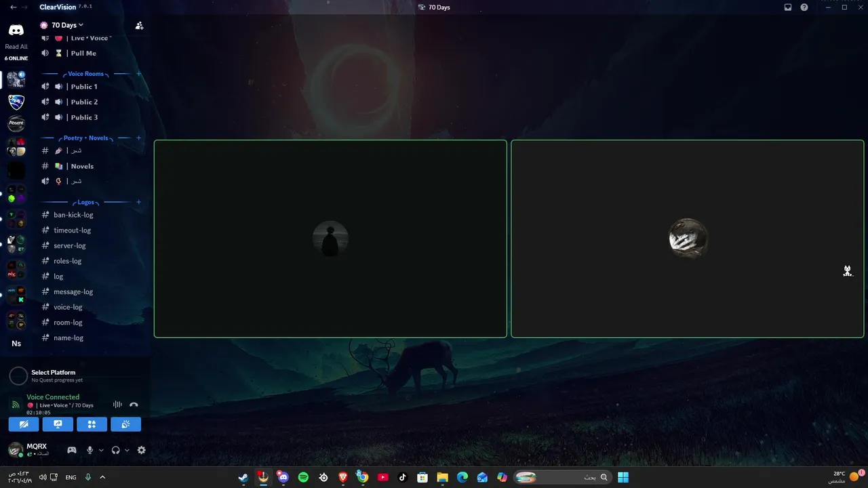Open Discord home via the Discord logo
This screenshot has height=488, width=868.
click(x=16, y=30)
